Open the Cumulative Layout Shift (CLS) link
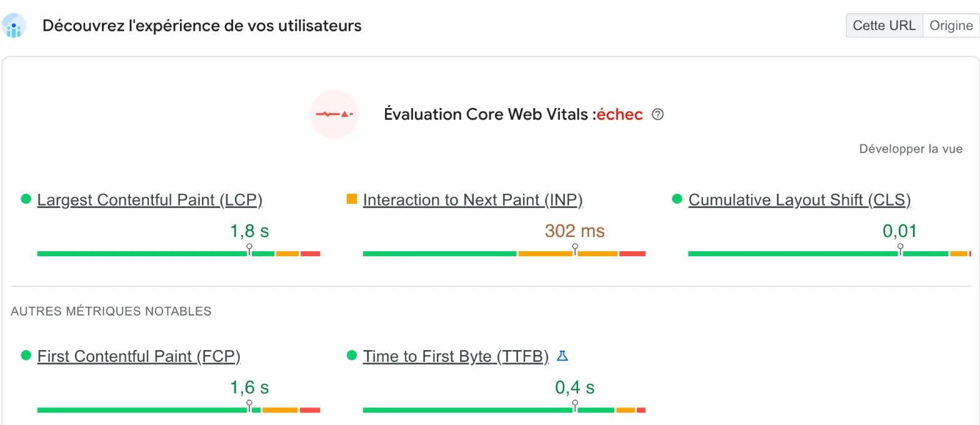Screen dimensions: 980x425 click(800, 200)
